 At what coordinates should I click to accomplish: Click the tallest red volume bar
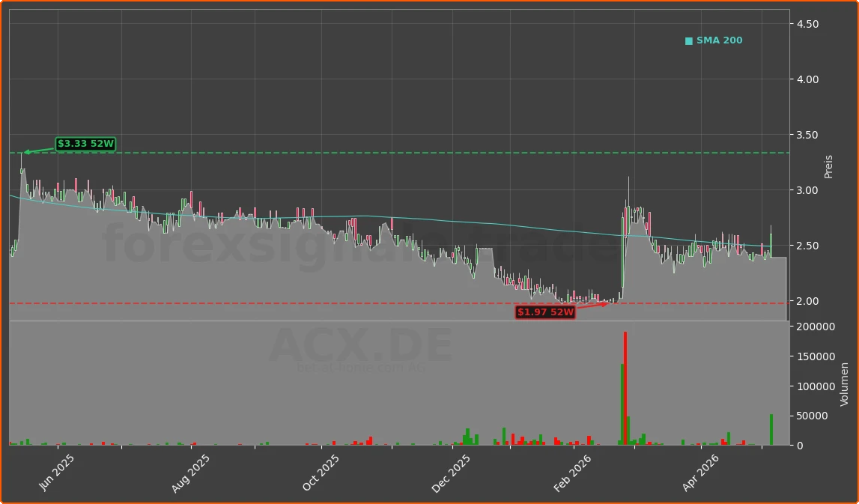625,389
